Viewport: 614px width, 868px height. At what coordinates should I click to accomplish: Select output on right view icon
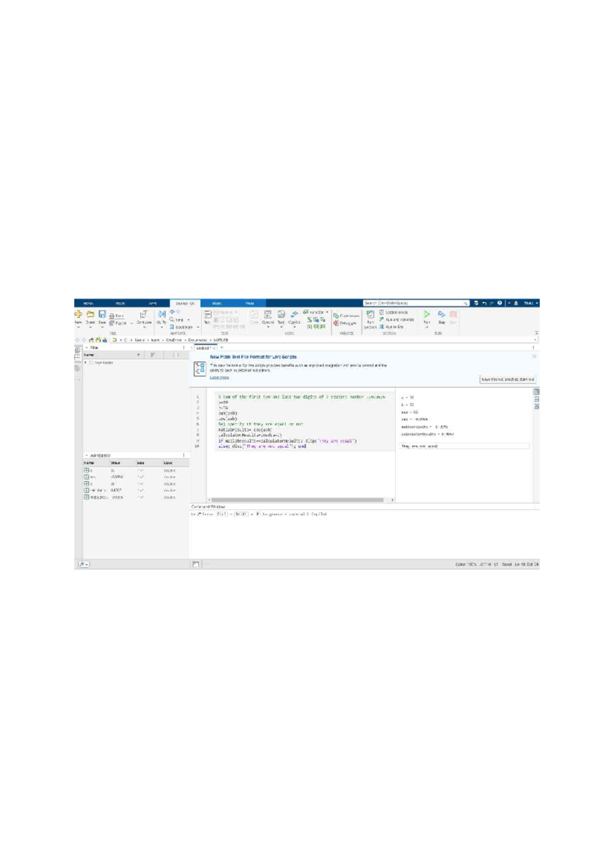[536, 392]
